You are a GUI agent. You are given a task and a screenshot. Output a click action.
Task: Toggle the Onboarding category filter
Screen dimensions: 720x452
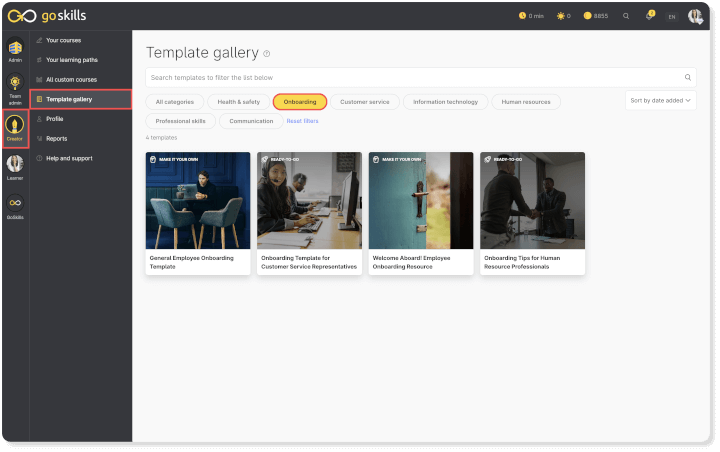pyautogui.click(x=300, y=101)
